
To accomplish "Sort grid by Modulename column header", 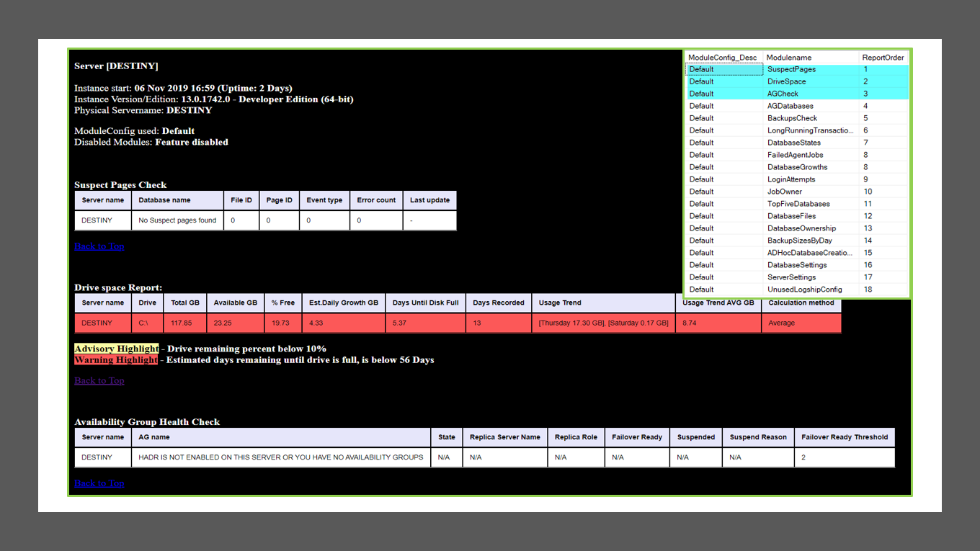I will (788, 58).
